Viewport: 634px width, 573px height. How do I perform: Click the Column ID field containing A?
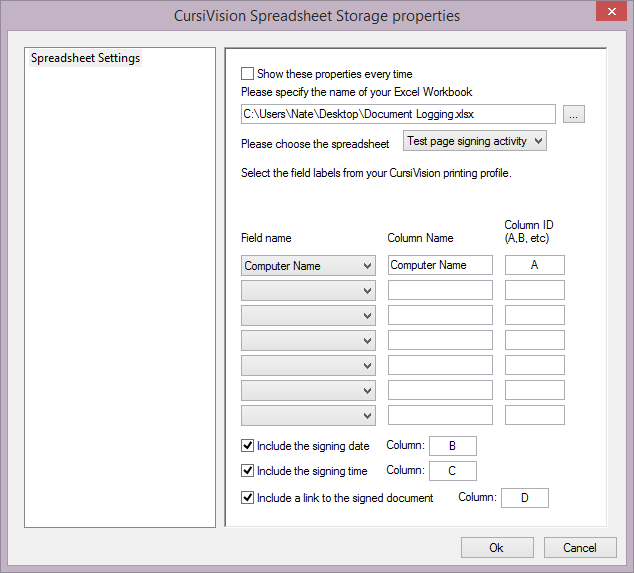[x=534, y=265]
